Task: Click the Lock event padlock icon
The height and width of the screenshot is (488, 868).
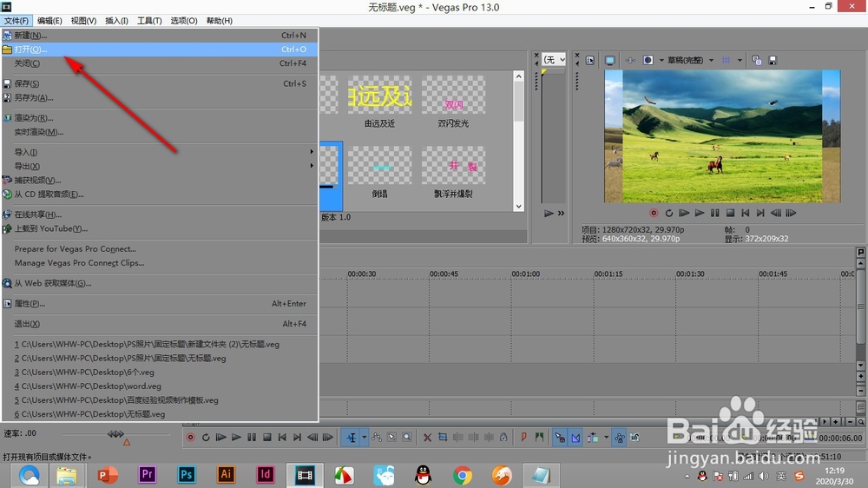Action: point(503,438)
